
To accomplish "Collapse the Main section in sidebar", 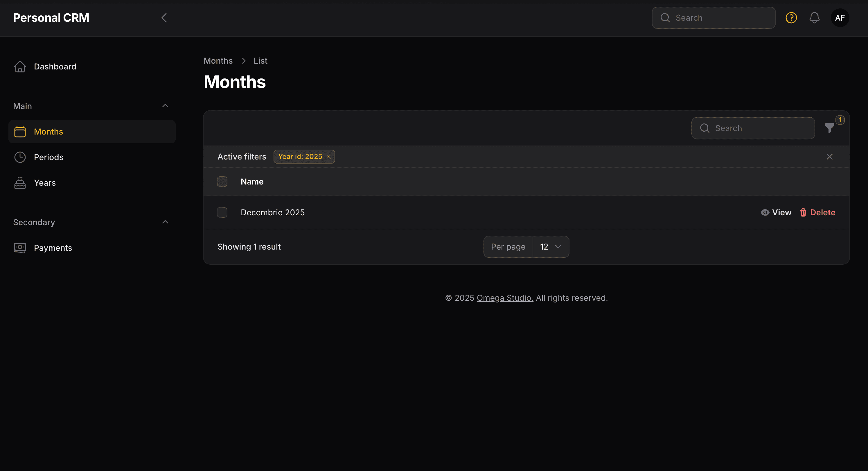I will pos(165,105).
